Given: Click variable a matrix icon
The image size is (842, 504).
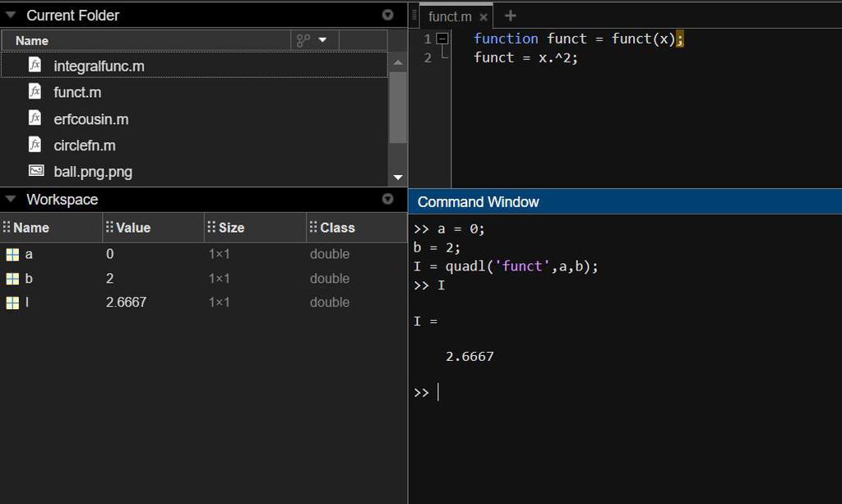Looking at the screenshot, I should [x=12, y=254].
